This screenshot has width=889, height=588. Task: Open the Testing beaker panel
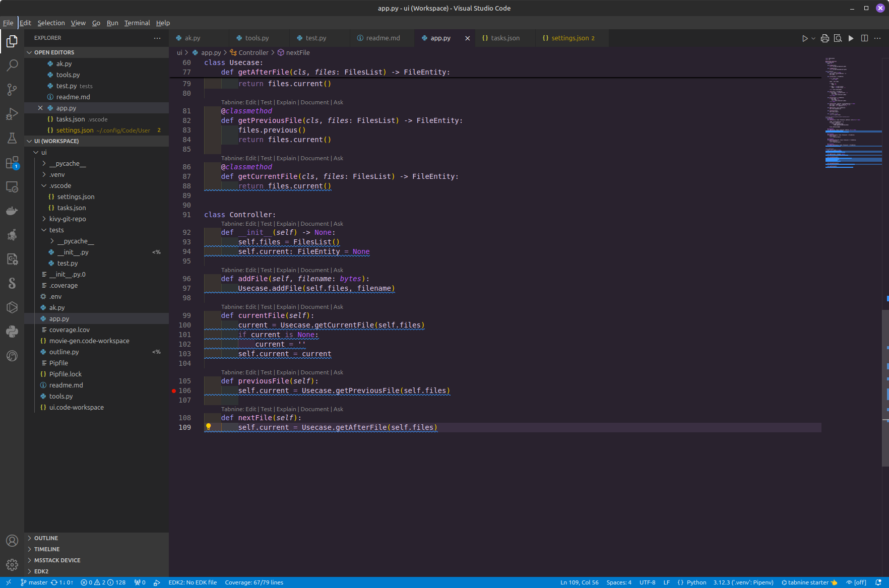[12, 138]
